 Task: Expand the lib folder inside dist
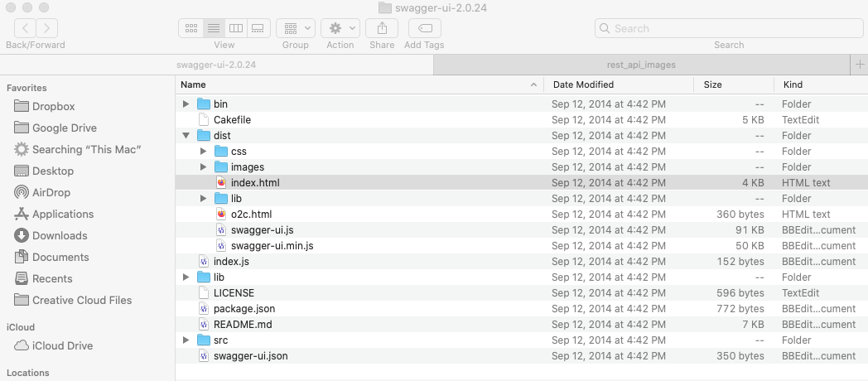[204, 199]
